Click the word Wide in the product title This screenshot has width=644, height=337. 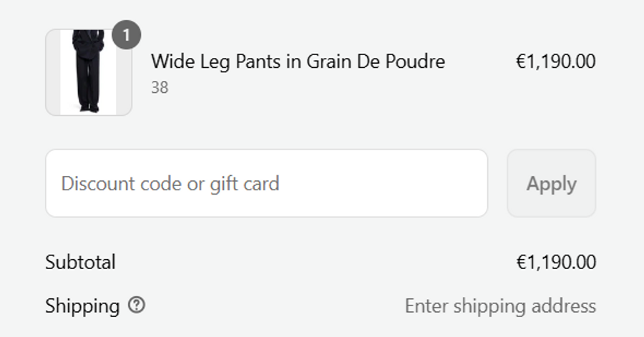pyautogui.click(x=169, y=62)
